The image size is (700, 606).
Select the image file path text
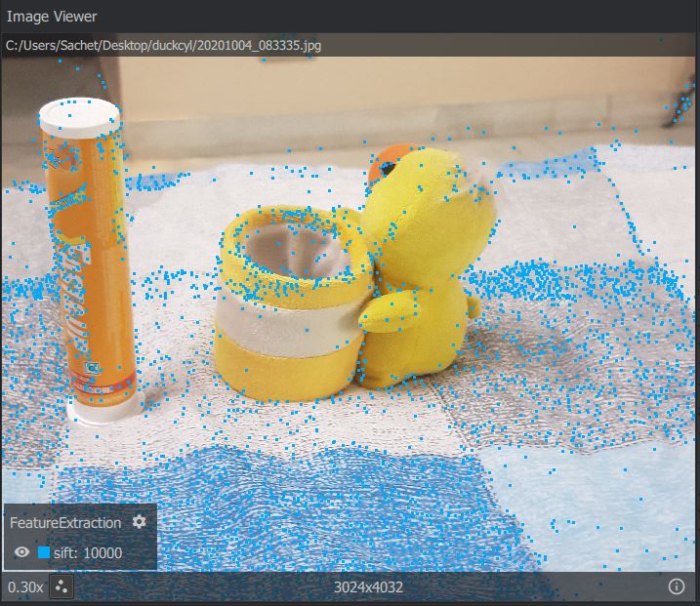[x=163, y=45]
